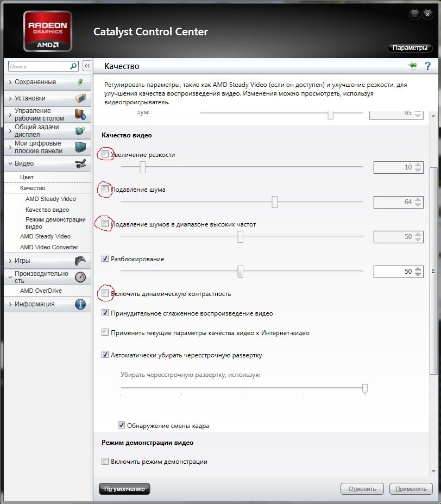Toggle Подавление шумов в диапазоне высоких частот

click(x=105, y=224)
